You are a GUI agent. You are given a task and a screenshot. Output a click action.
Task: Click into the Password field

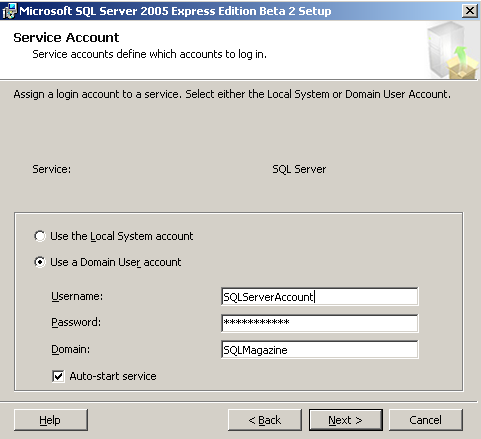(x=319, y=323)
